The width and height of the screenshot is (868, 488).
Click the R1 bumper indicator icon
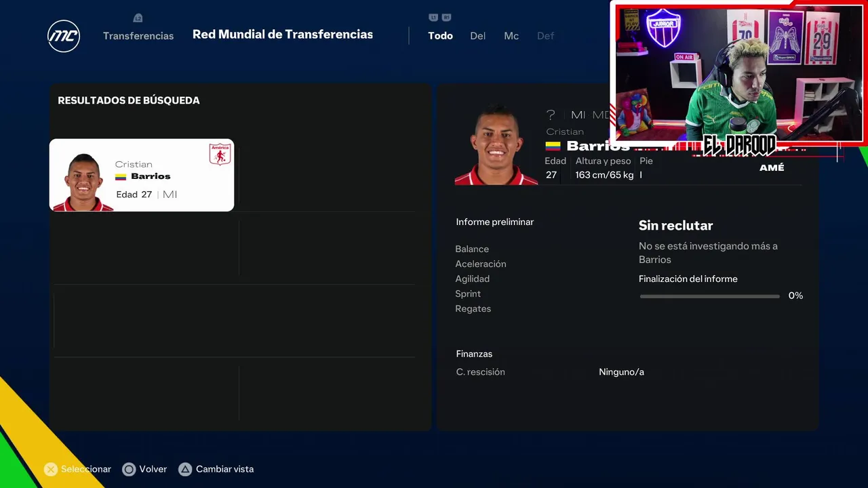[x=446, y=18]
